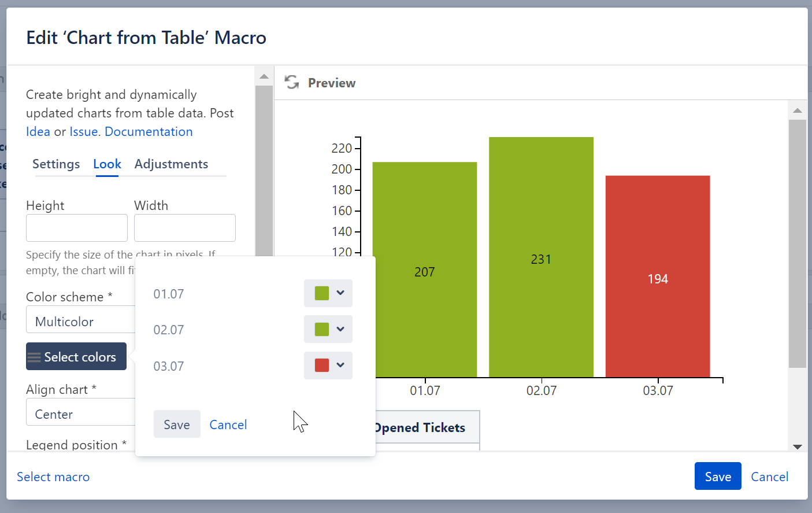The image size is (812, 513).
Task: Expand the 03.07 color chevron
Action: (x=340, y=365)
